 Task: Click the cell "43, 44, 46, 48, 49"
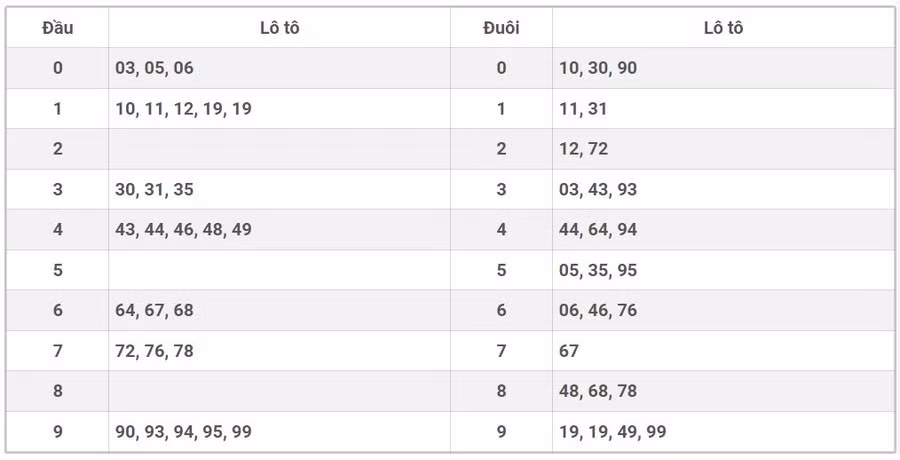pyautogui.click(x=183, y=230)
